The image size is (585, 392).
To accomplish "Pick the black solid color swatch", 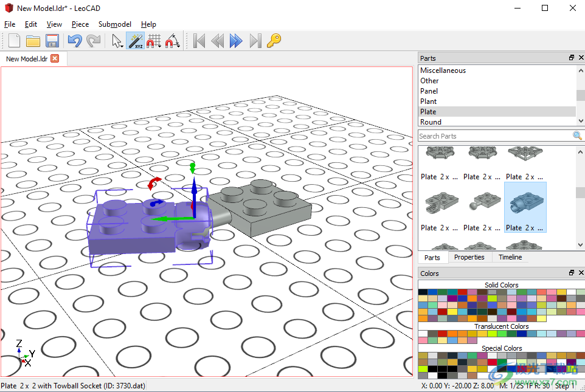I will (x=423, y=292).
